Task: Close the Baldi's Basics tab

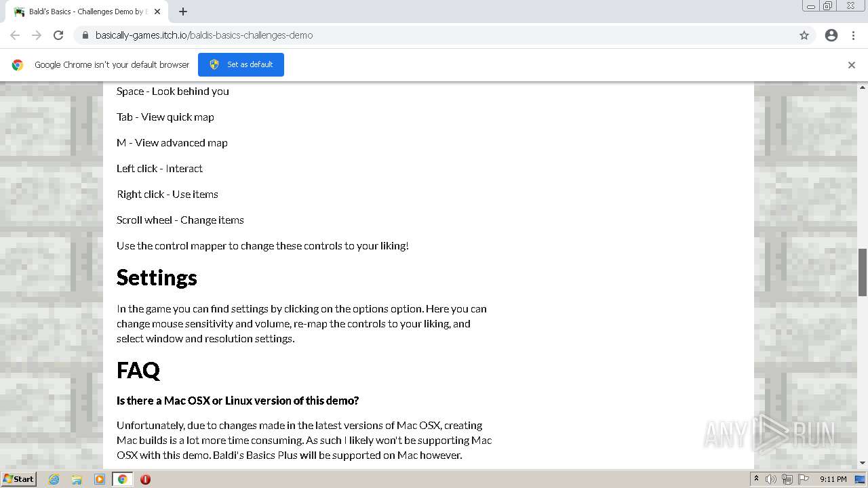Action: click(157, 12)
